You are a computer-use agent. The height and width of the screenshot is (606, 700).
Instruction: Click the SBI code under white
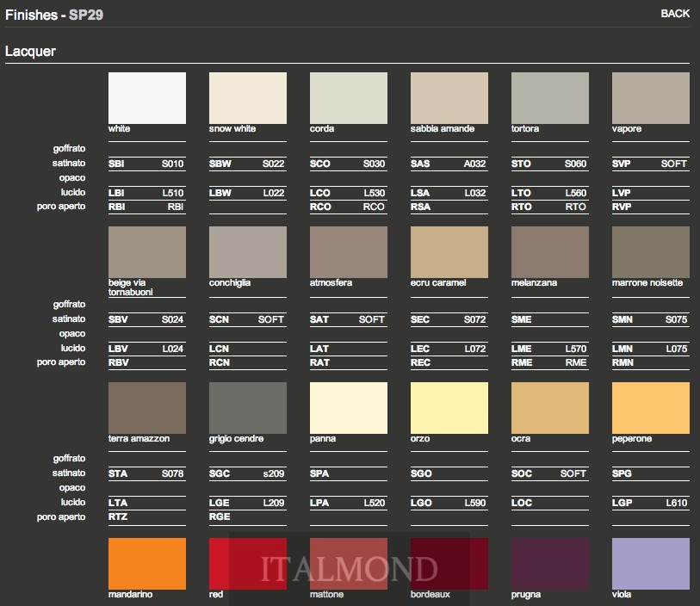point(116,164)
